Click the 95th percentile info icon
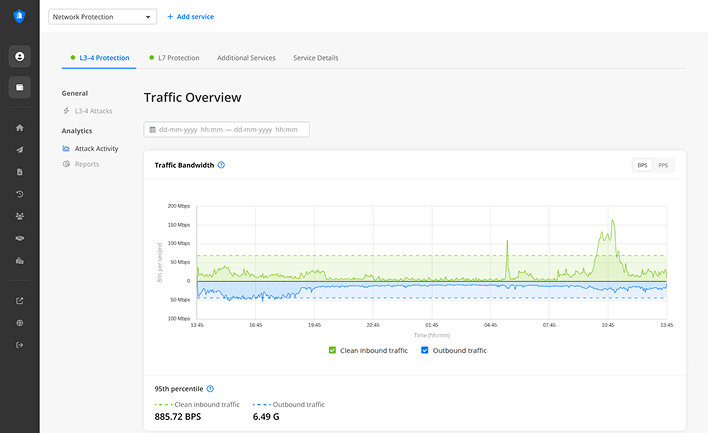Screen dimensions: 708x433 point(210,388)
